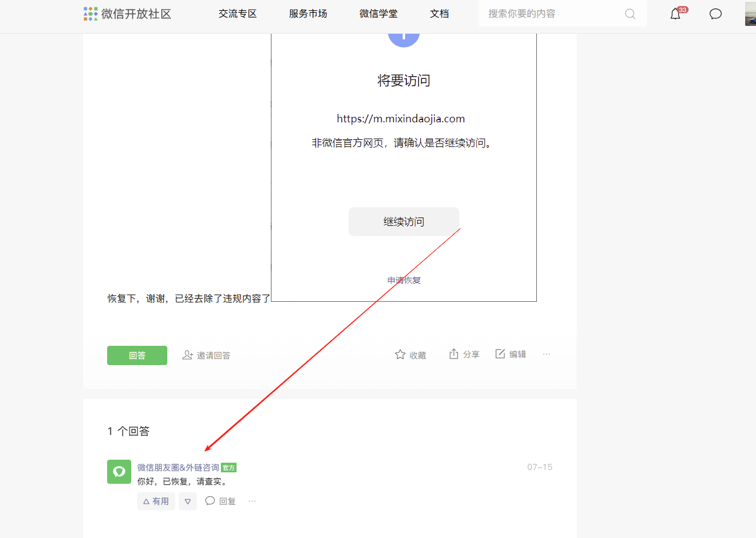The width and height of the screenshot is (756, 538).
Task: Upvote answer with 有用 button
Action: pyautogui.click(x=156, y=501)
